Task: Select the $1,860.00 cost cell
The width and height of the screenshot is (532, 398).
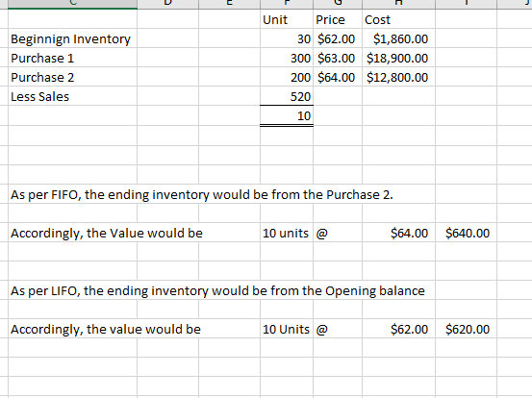Action: pyautogui.click(x=398, y=38)
